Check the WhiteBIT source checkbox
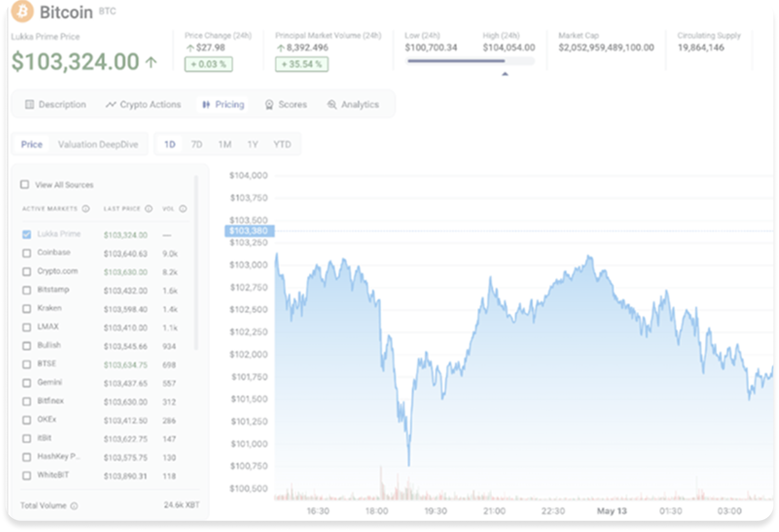This screenshot has height=532, width=779. (x=27, y=476)
